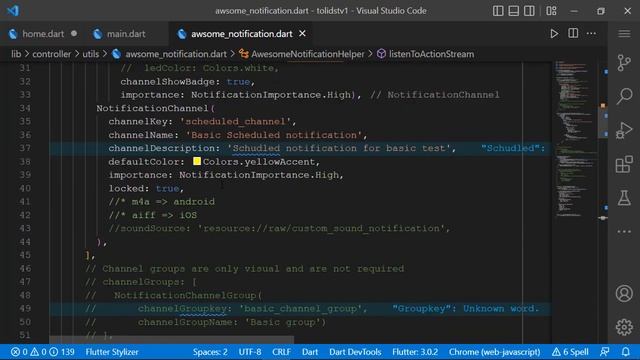Change end of line sequence CRLF

pos(281,352)
